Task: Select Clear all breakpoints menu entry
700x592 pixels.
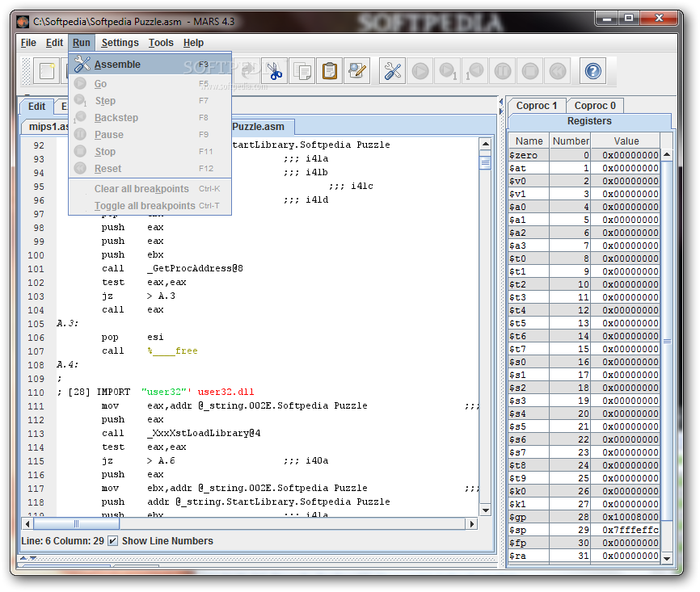Action: 150,189
